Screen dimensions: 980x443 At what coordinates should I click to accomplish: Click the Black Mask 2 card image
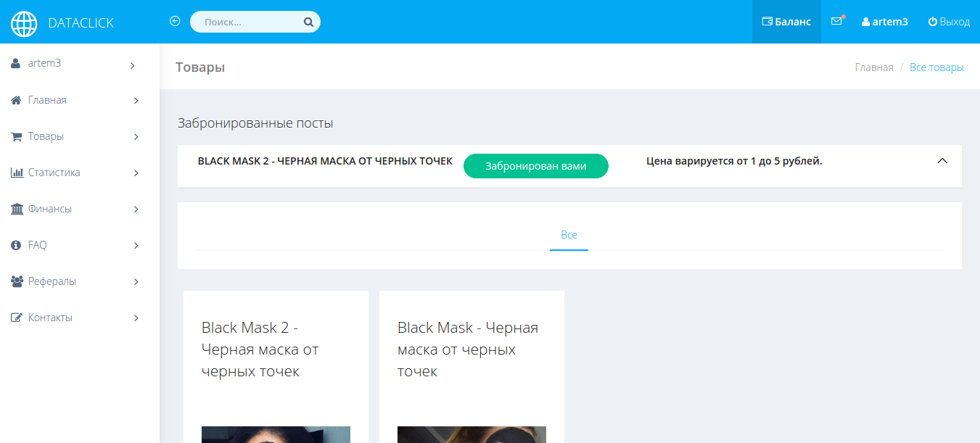(276, 434)
